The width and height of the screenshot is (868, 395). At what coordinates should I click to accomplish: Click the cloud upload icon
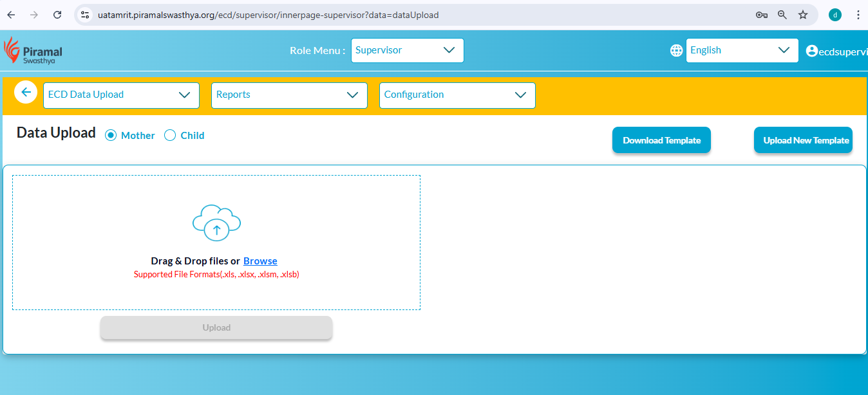coord(216,223)
